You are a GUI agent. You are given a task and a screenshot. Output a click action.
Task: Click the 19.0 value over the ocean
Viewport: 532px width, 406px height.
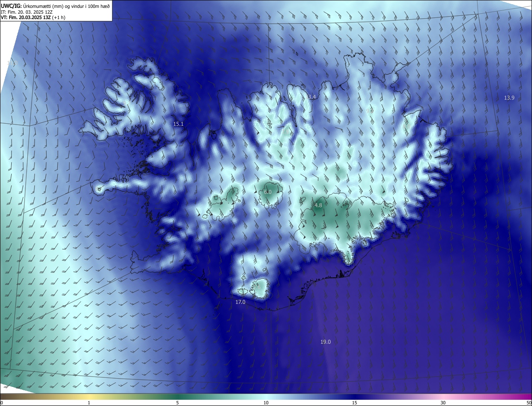[325, 342]
